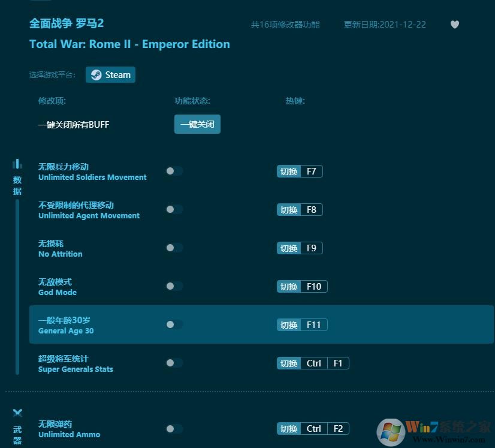Image resolution: width=495 pixels, height=448 pixels.
Task: Enable the Unlimited Soldiers Movement toggle
Action: pyautogui.click(x=174, y=171)
